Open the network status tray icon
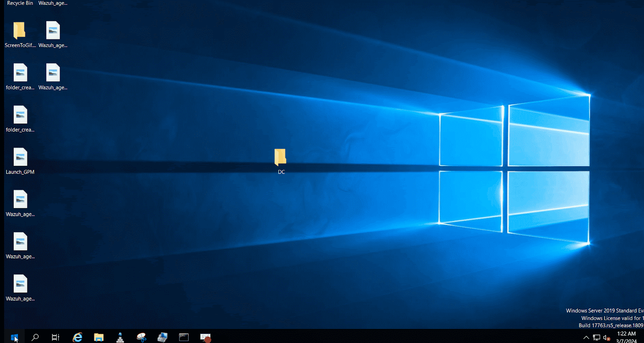Image resolution: width=644 pixels, height=343 pixels. coord(597,337)
